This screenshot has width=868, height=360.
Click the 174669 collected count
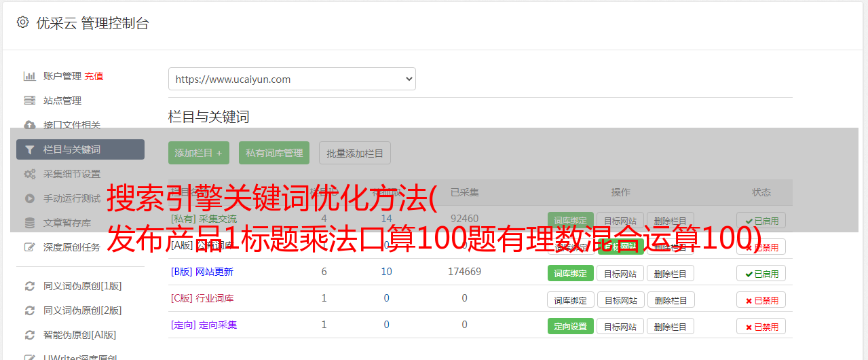pos(464,272)
